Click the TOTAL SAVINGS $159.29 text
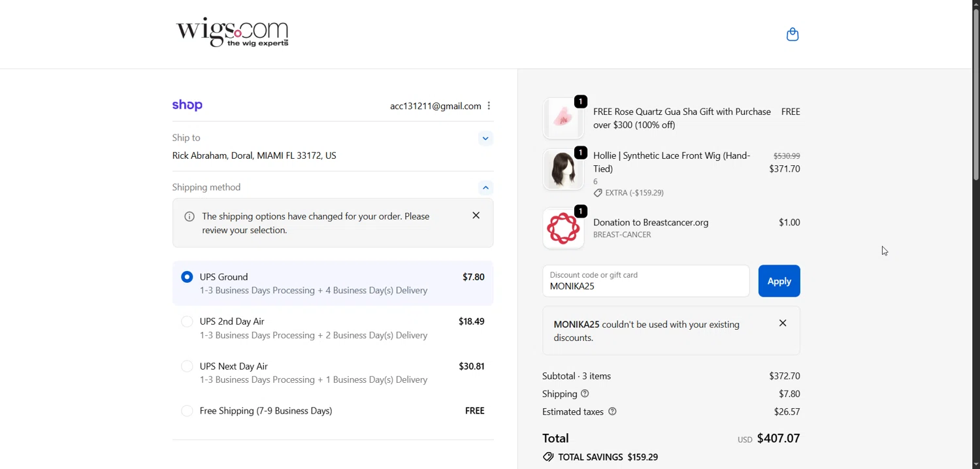 tap(608, 457)
